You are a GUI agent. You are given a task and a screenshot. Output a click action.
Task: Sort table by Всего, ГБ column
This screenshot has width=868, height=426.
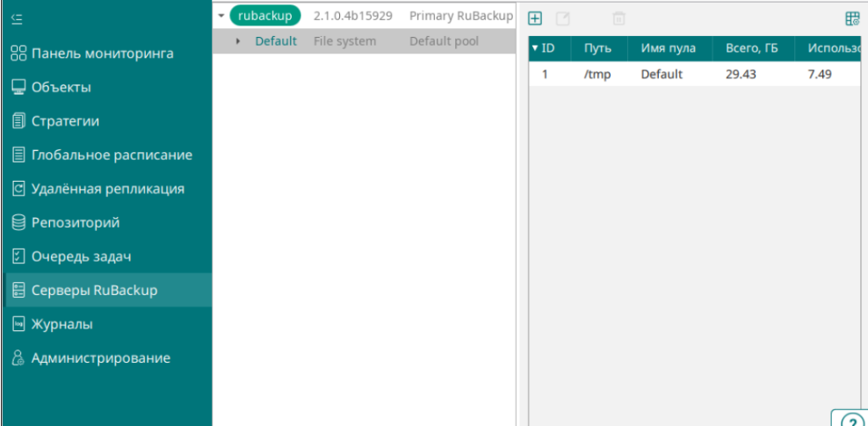(x=754, y=48)
